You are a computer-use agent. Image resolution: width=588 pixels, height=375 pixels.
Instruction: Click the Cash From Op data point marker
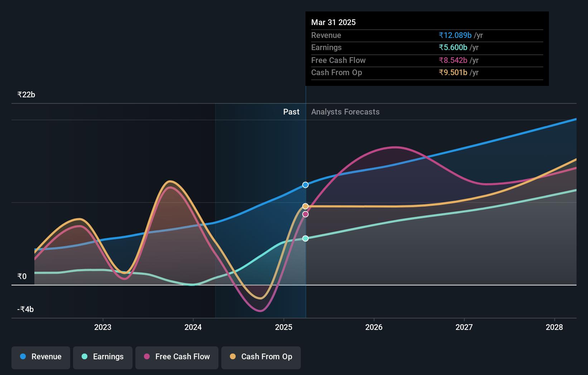click(x=305, y=206)
